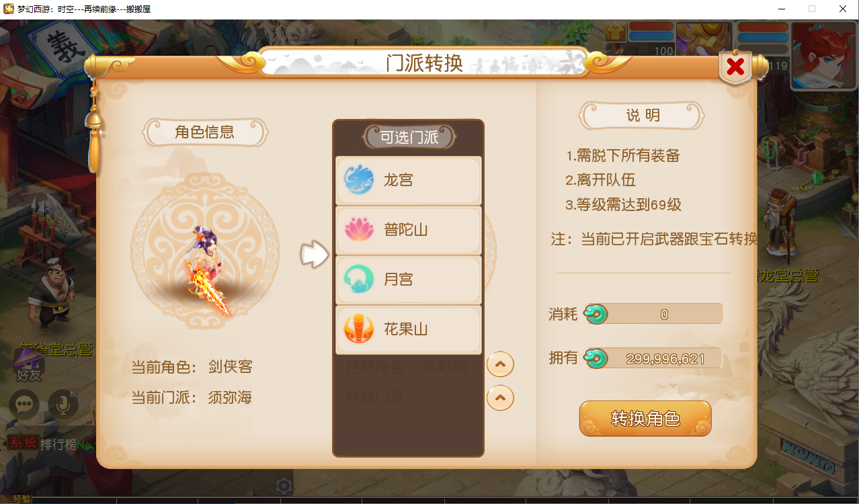
Task: Expand target faction with lower chevron button
Action: pos(500,397)
